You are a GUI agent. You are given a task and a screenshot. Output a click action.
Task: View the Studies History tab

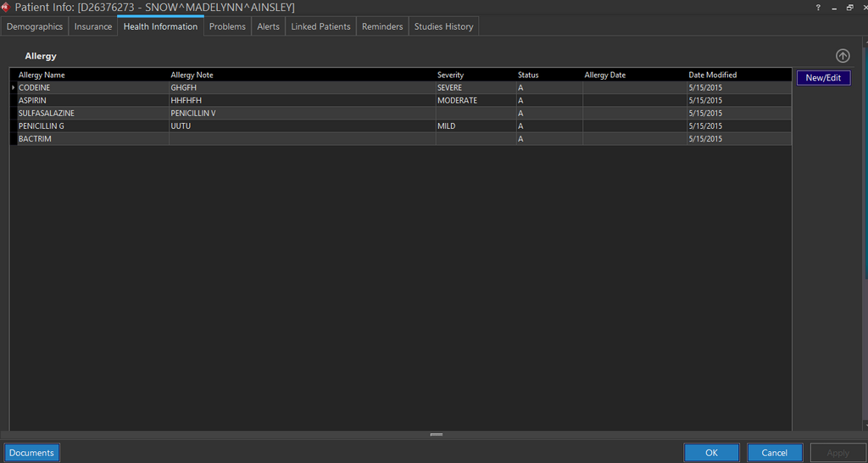click(x=443, y=26)
